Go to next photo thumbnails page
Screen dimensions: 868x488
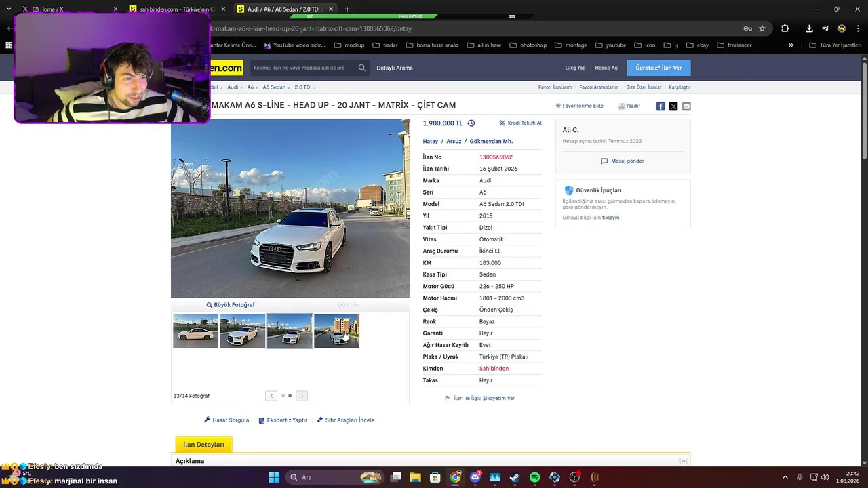tap(302, 396)
